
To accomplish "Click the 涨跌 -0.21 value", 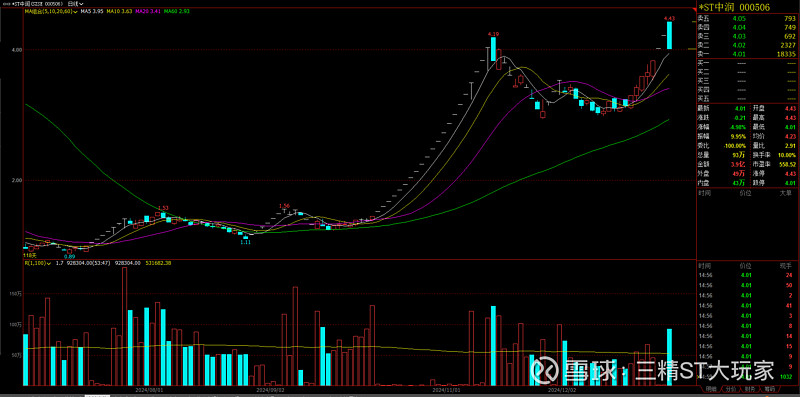I will 739,117.
